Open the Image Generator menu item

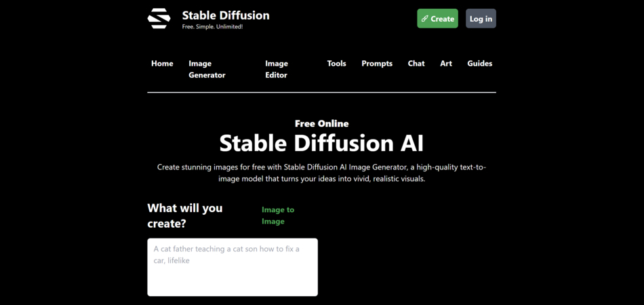(x=207, y=69)
